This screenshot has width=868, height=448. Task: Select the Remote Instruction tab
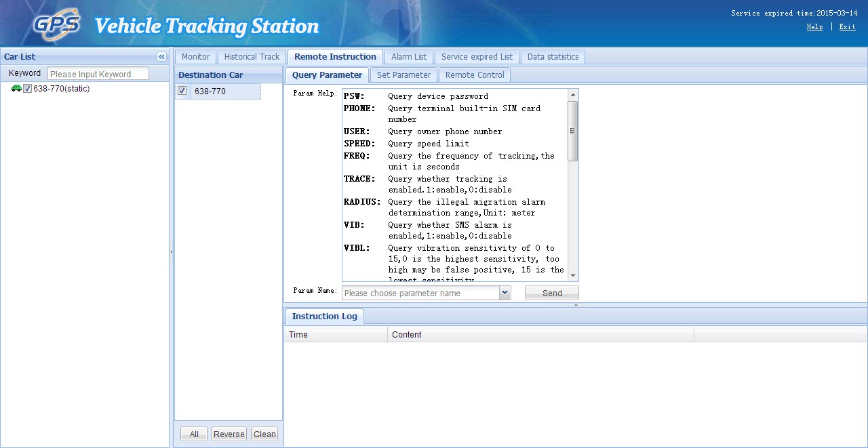coord(335,57)
